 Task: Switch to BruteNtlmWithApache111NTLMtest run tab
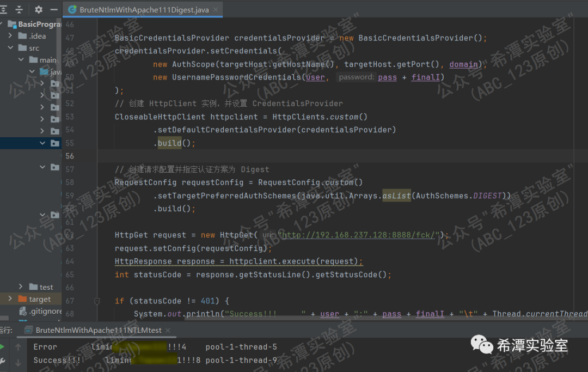point(98,330)
